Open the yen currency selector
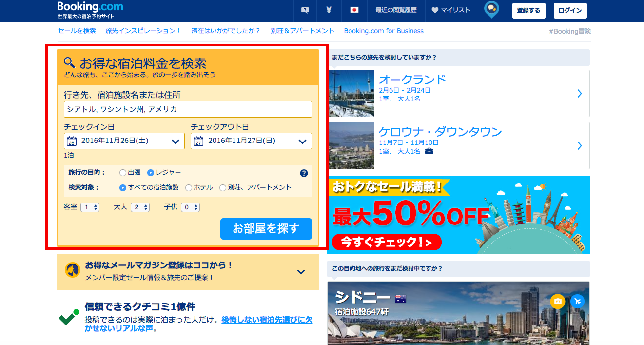The width and height of the screenshot is (644, 345). tap(329, 10)
